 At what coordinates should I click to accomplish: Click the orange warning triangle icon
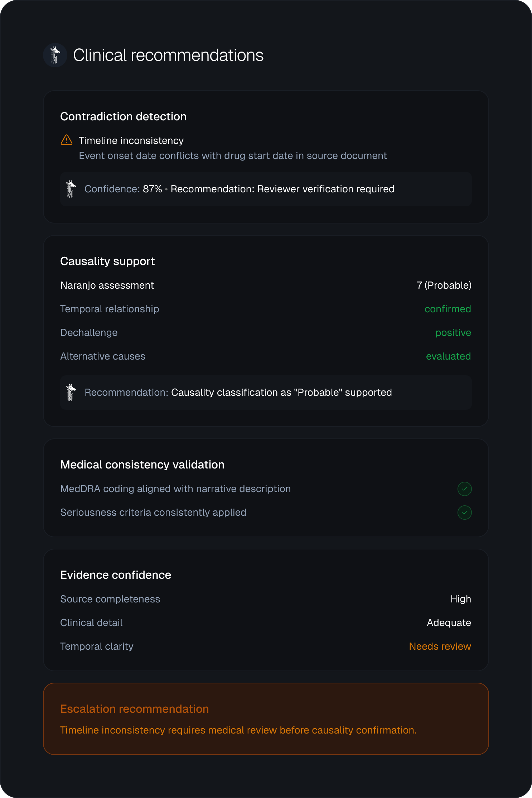click(x=67, y=140)
